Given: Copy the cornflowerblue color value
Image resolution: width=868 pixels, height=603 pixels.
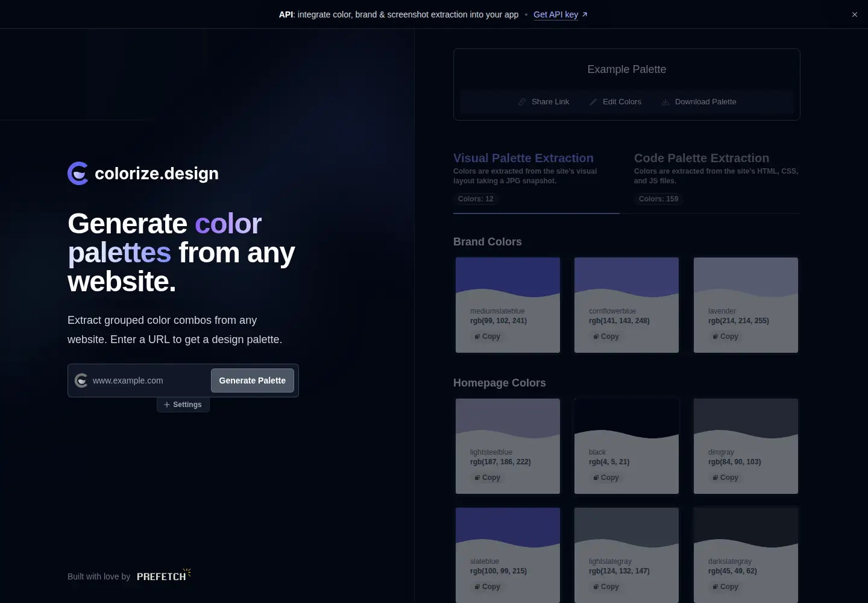Looking at the screenshot, I should pos(606,336).
